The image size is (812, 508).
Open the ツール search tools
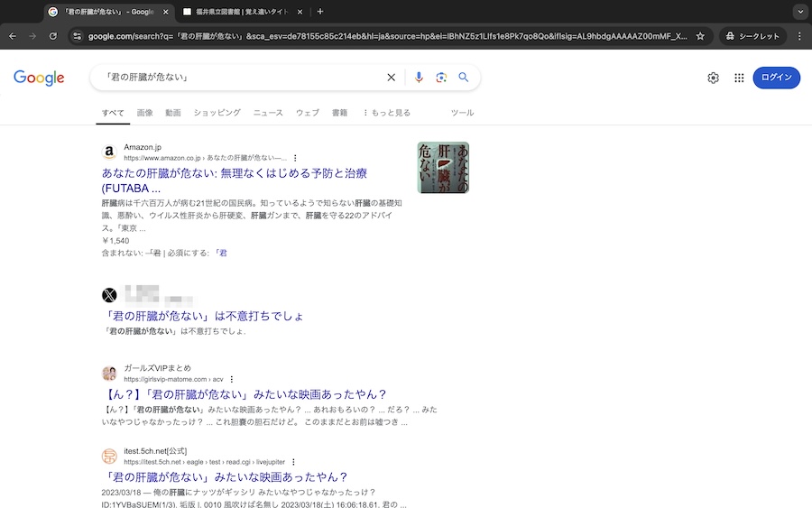462,113
